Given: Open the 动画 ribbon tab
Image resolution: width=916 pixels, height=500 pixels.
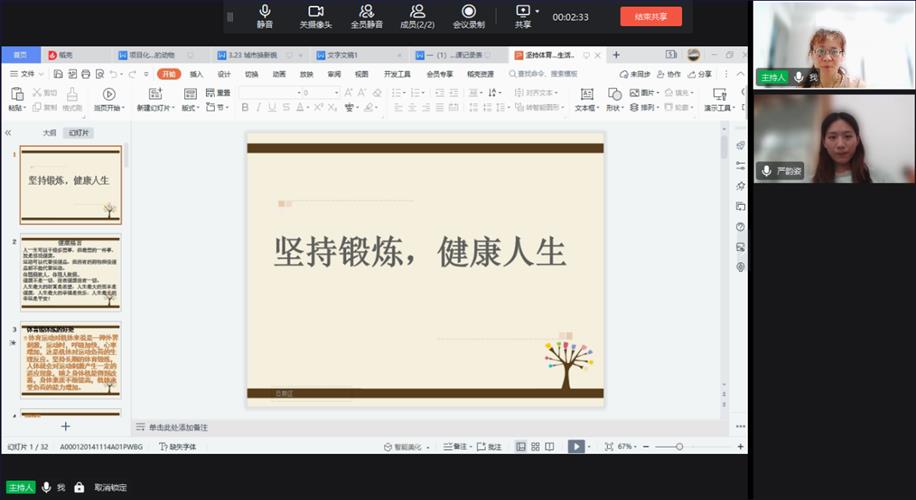Looking at the screenshot, I should click(279, 74).
